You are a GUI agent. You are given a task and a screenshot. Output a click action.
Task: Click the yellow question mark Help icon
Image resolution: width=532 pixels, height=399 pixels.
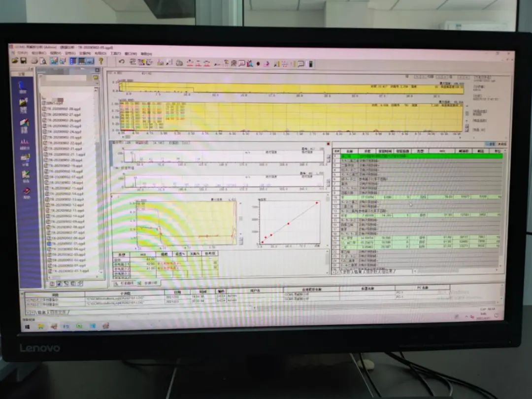pos(101,61)
